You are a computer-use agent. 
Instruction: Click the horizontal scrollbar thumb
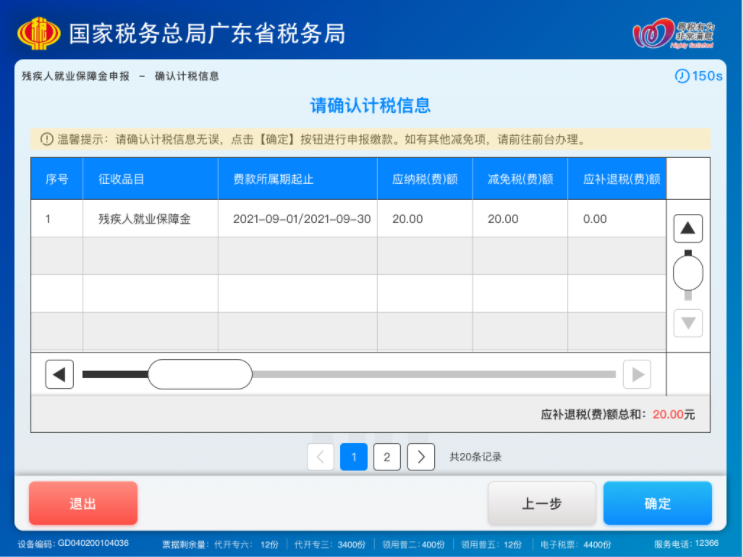coord(200,374)
